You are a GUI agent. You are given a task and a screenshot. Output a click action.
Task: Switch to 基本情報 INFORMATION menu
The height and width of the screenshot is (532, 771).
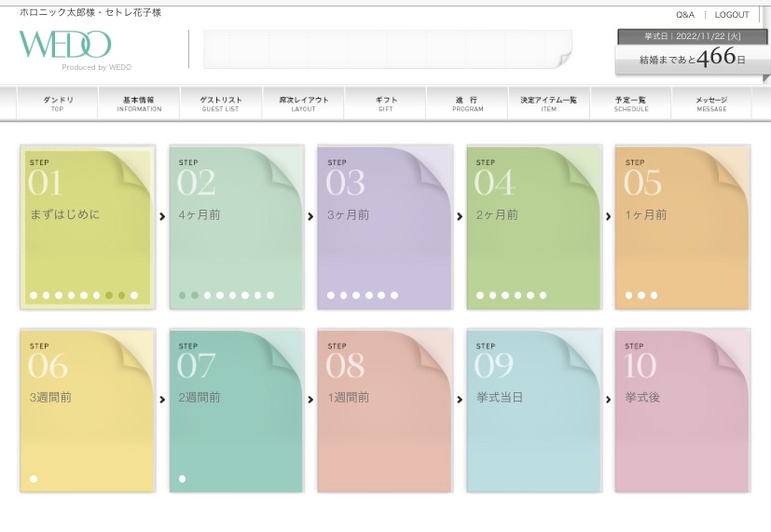139,103
